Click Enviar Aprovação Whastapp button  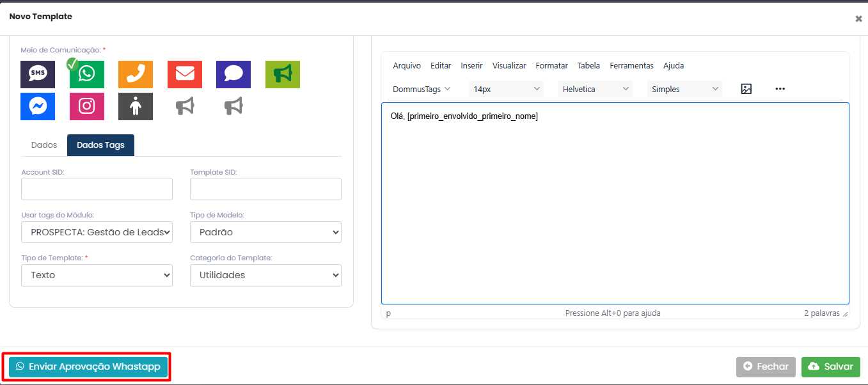click(x=88, y=366)
